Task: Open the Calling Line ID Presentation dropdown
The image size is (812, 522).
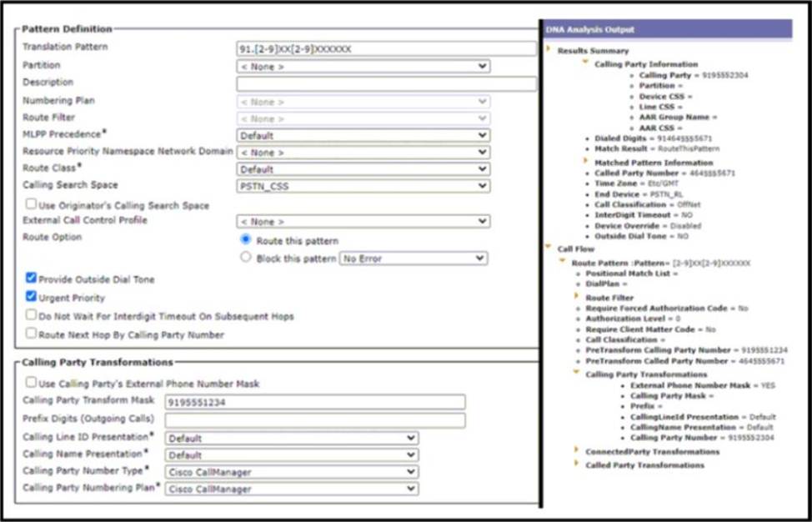Action: pos(292,438)
